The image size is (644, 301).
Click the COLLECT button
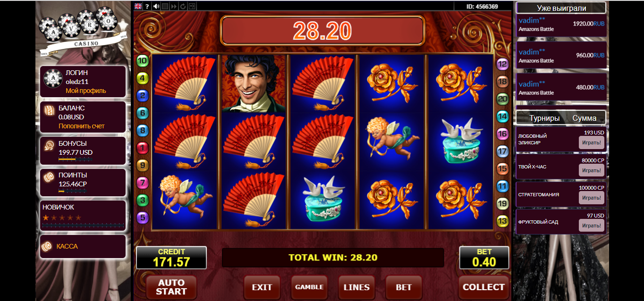pos(483,287)
